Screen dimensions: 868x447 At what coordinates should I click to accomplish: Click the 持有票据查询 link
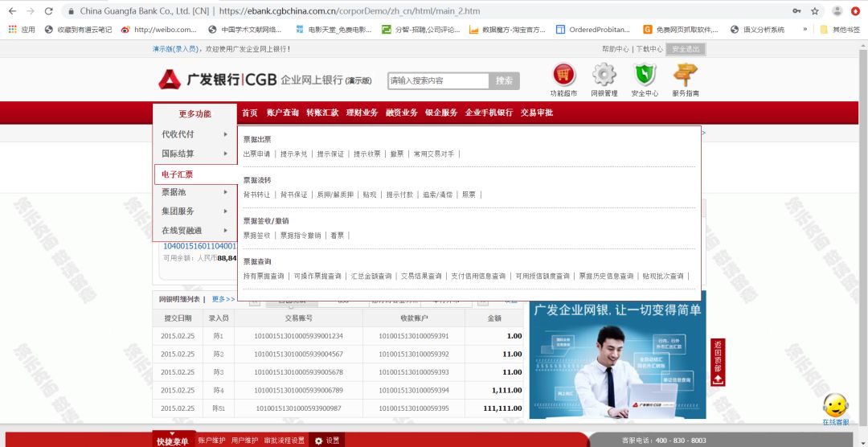pyautogui.click(x=264, y=276)
